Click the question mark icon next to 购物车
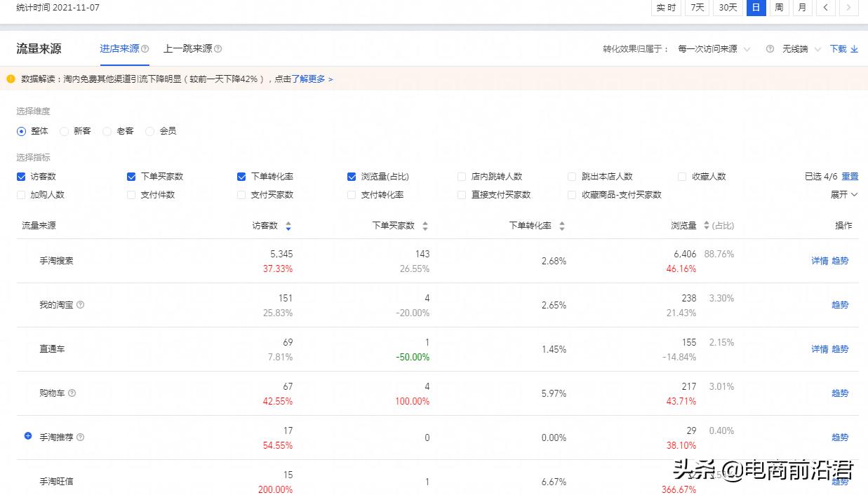The image size is (868, 495). [74, 393]
